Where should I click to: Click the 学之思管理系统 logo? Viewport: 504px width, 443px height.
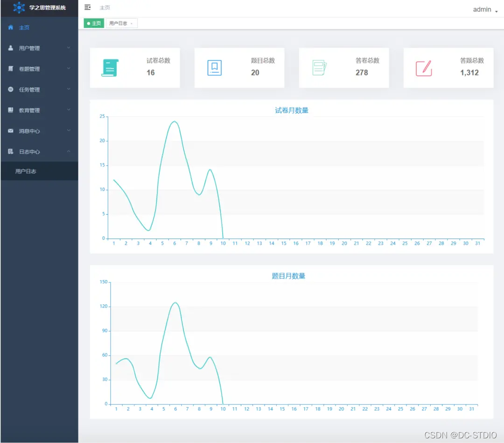pyautogui.click(x=19, y=7)
